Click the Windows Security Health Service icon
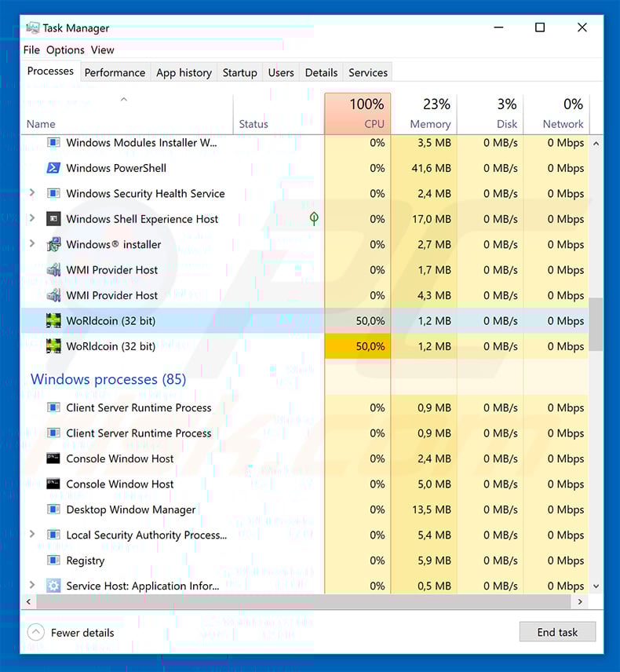Image resolution: width=620 pixels, height=672 pixels. (x=53, y=193)
